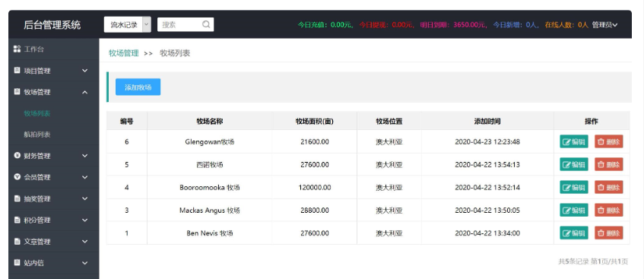The width and height of the screenshot is (644, 279).
Task: Click the 2020-04-23 12:23:48 timestamp
Action: 487,141
